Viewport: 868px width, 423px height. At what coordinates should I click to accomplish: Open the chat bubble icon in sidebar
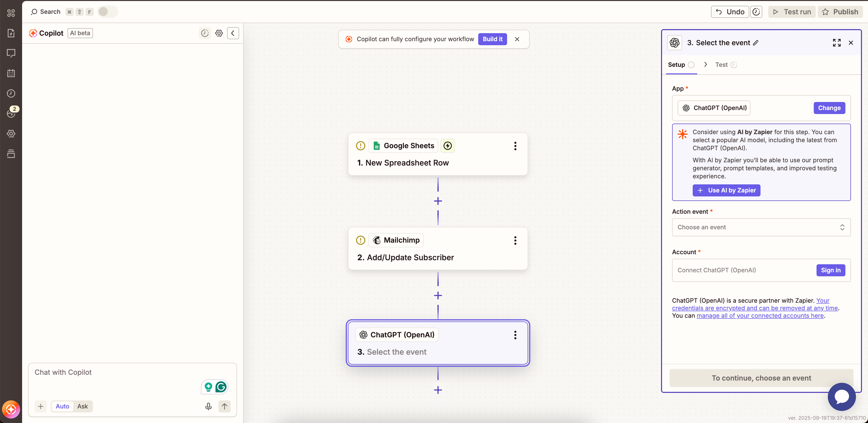pyautogui.click(x=11, y=53)
